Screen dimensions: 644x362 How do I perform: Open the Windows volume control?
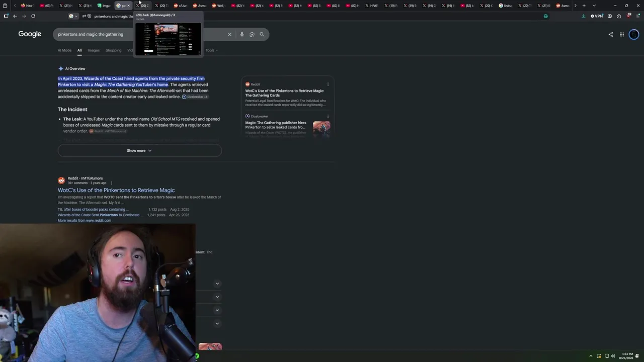[613, 356]
